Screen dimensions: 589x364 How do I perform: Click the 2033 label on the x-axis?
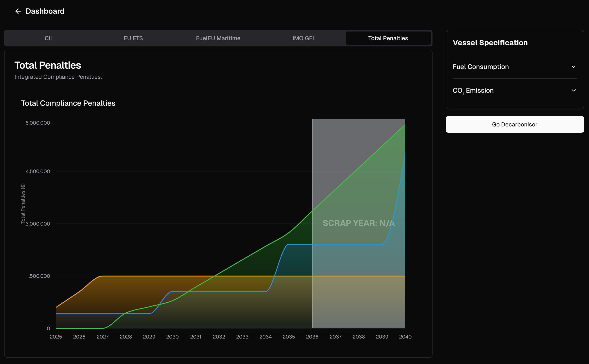point(242,337)
